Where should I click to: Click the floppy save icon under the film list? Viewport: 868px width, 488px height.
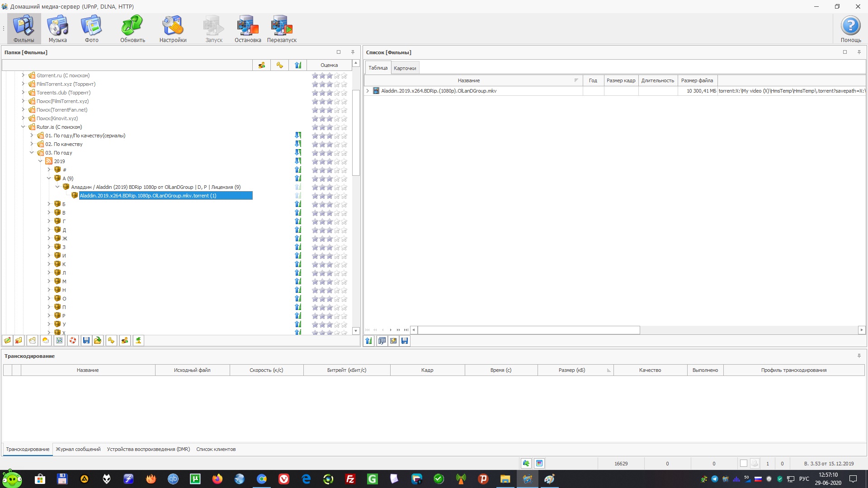(405, 341)
